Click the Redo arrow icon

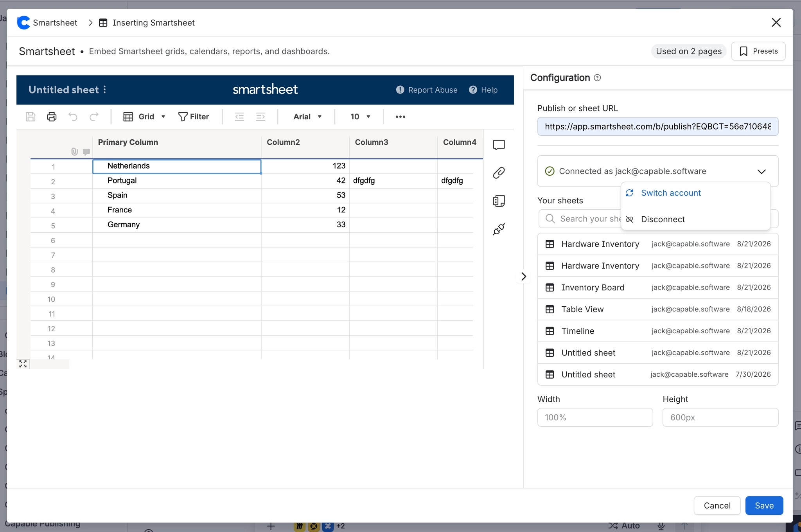tap(94, 117)
